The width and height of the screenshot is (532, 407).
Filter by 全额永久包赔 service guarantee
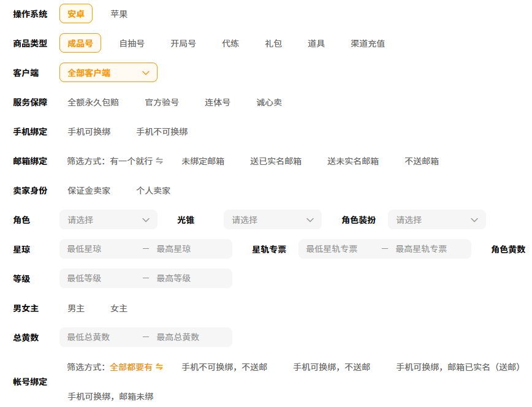coord(93,102)
